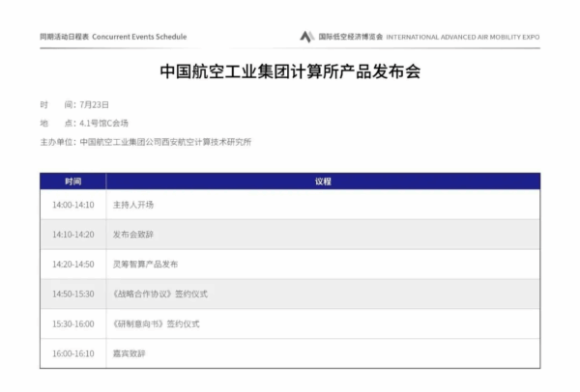Screen dimensions: 580x392
Task: Click '国际低空经济博览会' header text
Action: [x=351, y=37]
